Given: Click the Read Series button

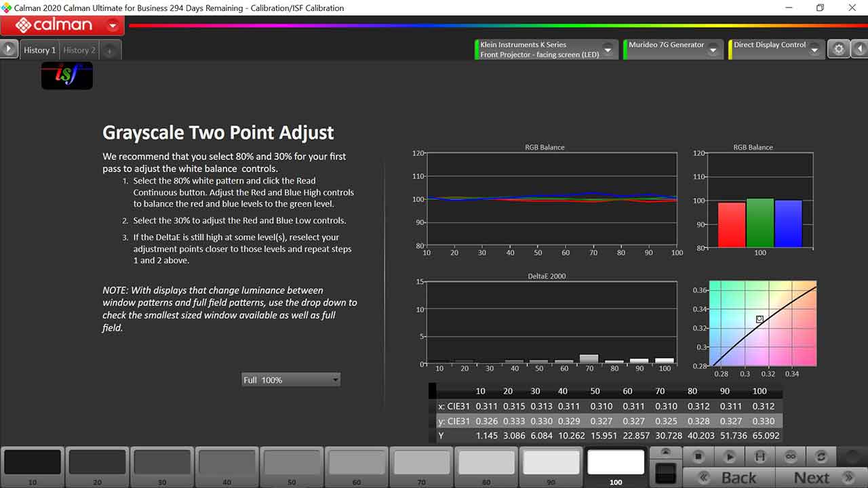Looking at the screenshot, I should pos(759,457).
